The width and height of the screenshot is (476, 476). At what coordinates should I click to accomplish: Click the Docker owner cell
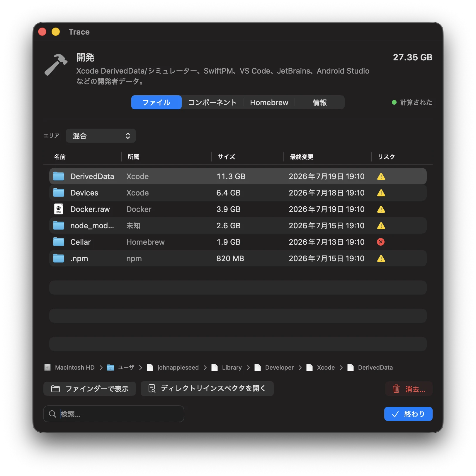pyautogui.click(x=139, y=209)
